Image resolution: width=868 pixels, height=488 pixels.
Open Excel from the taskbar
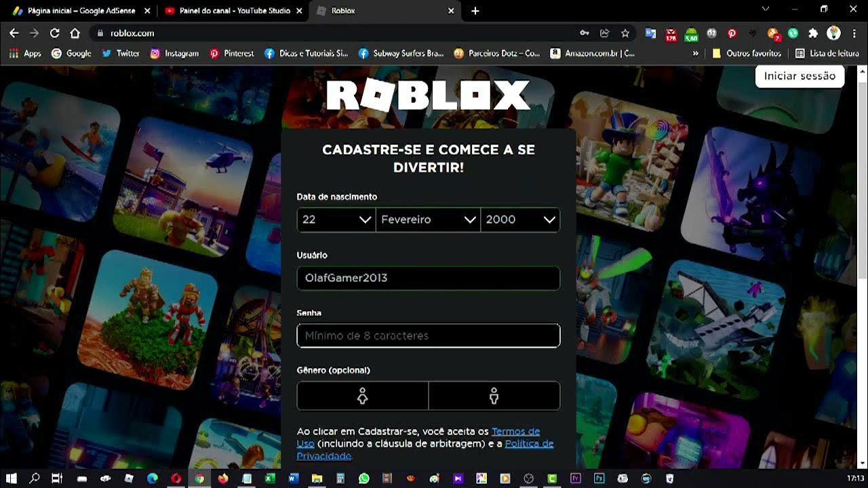click(270, 479)
